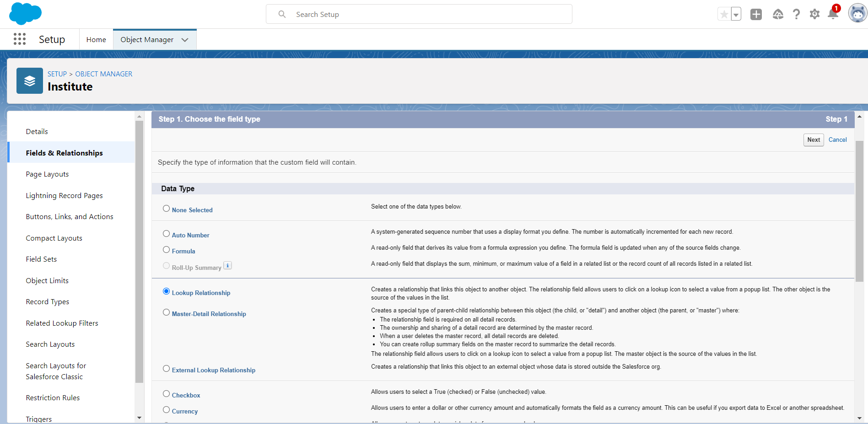Click the Trailhead guidance icon

(778, 14)
